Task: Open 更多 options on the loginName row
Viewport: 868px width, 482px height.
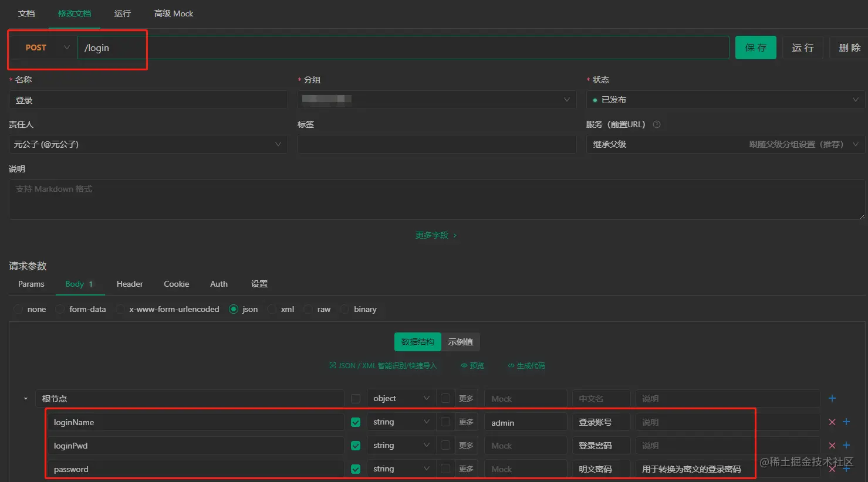Action: (466, 422)
